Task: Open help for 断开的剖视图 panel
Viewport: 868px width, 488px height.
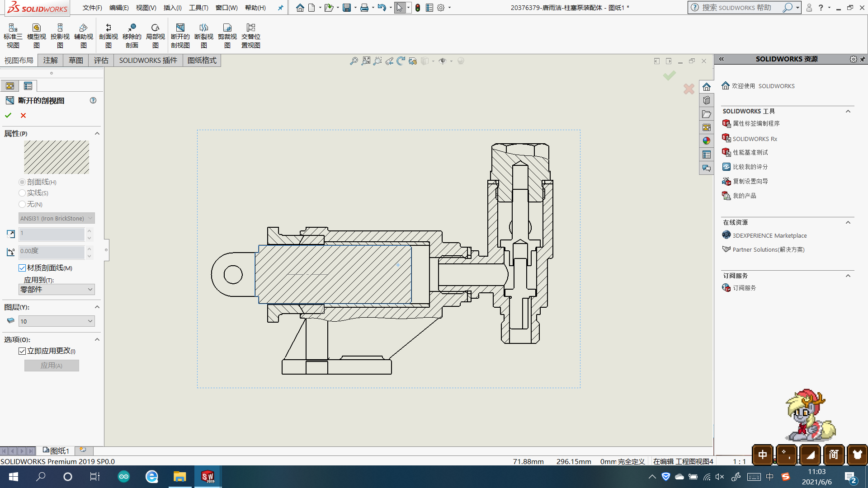Action: coord(93,100)
